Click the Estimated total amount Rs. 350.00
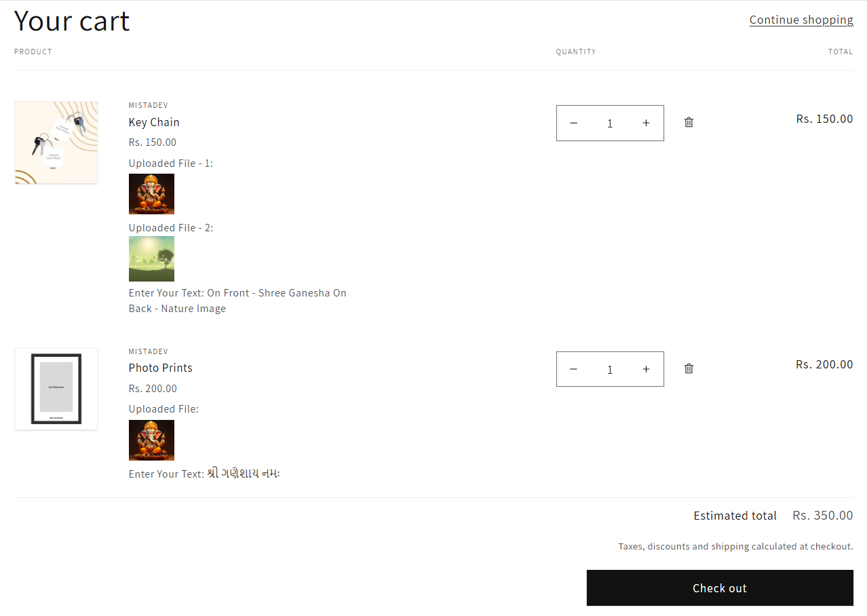Viewport: 867px width, 616px height. pos(823,516)
